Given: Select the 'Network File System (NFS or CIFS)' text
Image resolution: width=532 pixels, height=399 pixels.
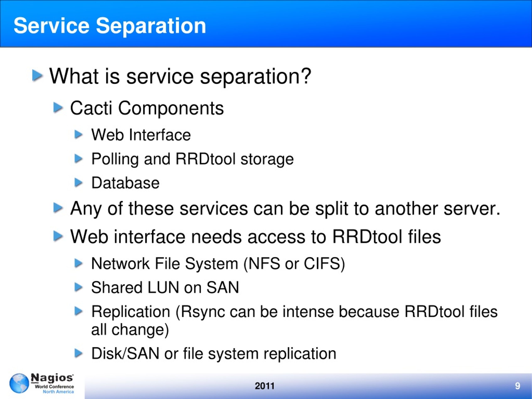Looking at the screenshot, I should (x=218, y=264).
